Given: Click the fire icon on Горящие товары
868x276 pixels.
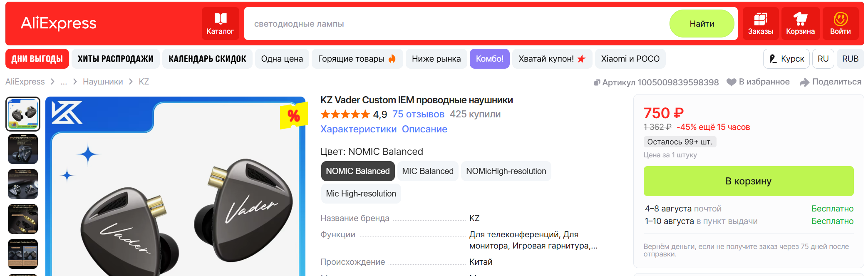Looking at the screenshot, I should 392,59.
